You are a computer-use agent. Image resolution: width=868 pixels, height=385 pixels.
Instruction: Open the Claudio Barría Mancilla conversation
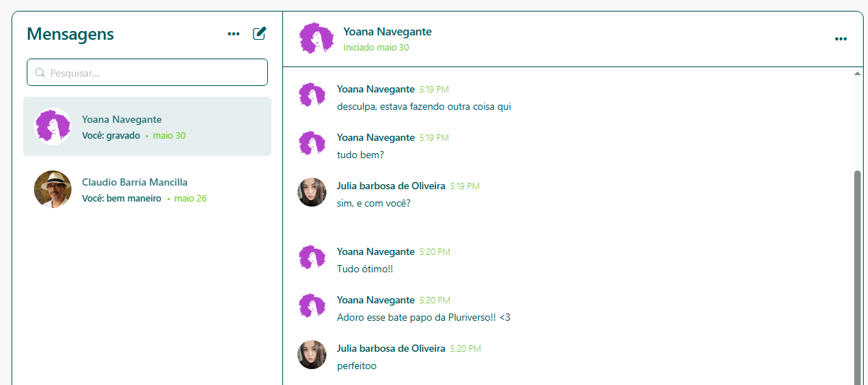147,189
